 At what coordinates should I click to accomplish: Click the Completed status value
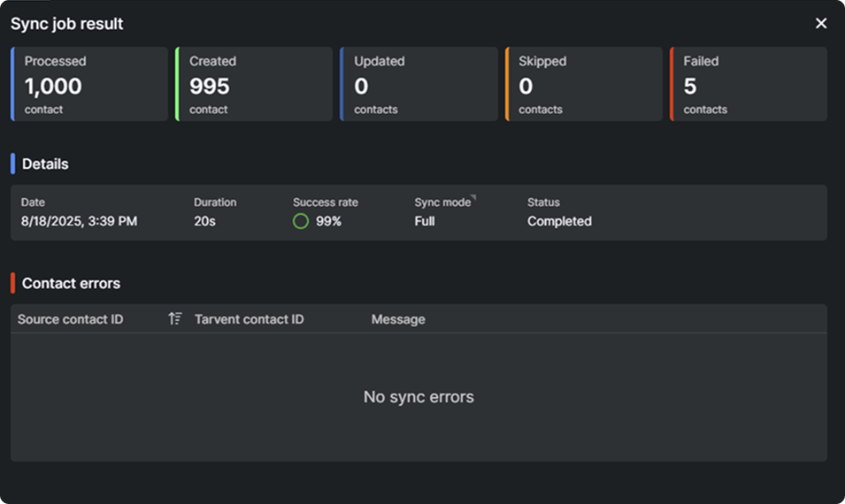pyautogui.click(x=559, y=221)
